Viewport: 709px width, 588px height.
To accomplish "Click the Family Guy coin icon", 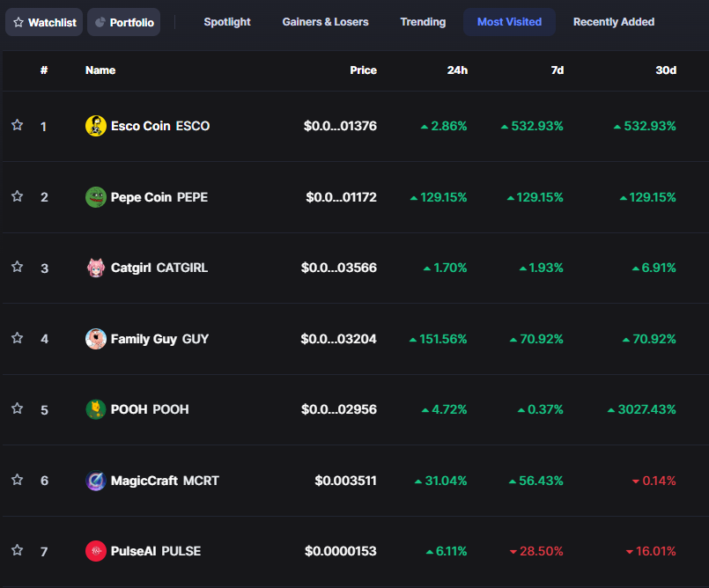I will (96, 339).
